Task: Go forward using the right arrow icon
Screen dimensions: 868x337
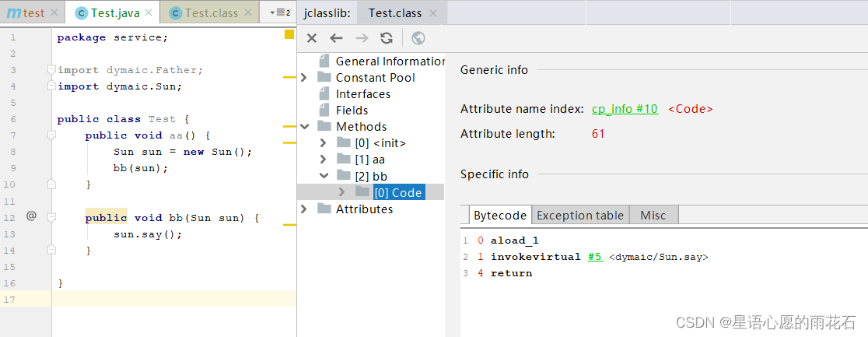Action: (362, 38)
